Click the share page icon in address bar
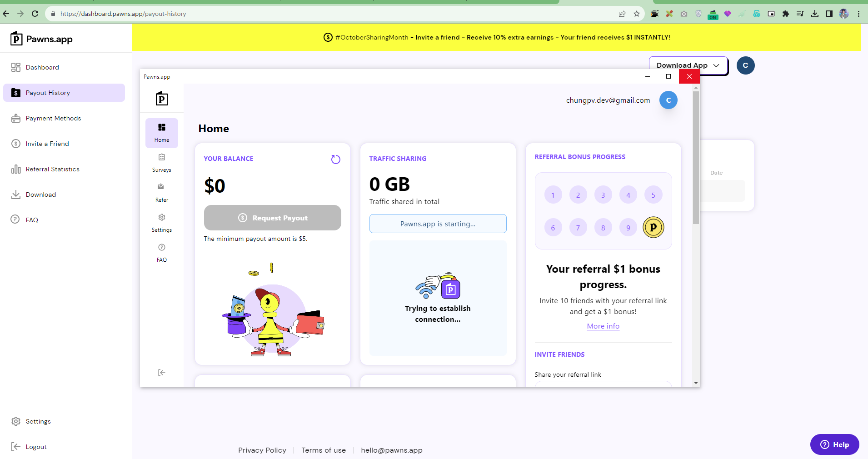Viewport: 868px width, 459px height. 622,14
